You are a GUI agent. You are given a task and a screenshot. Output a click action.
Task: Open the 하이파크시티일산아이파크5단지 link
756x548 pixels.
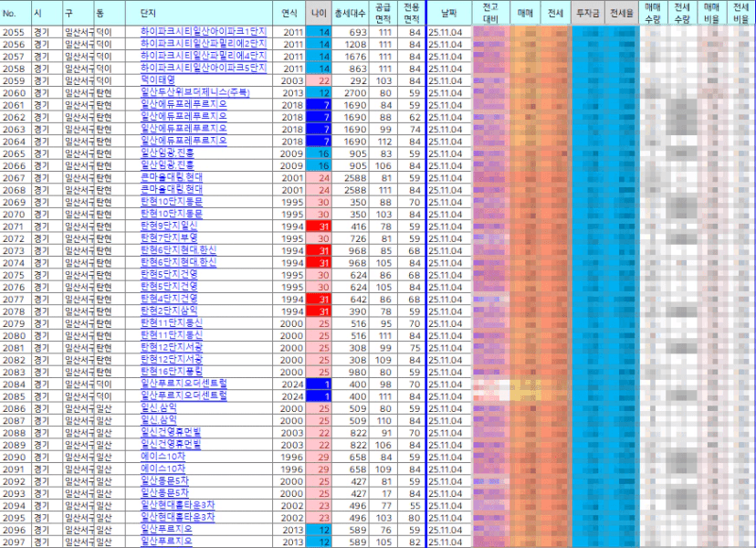(204, 68)
